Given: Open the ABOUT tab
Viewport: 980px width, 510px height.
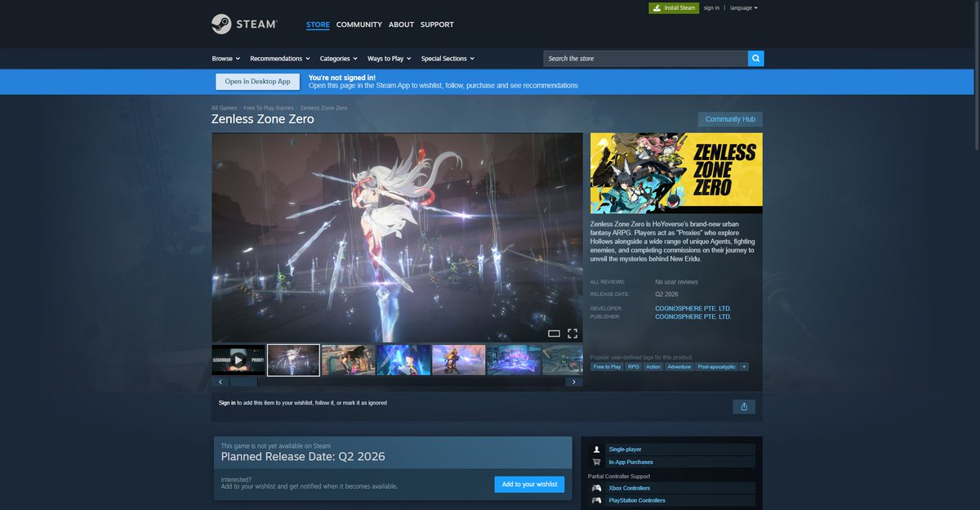Looking at the screenshot, I should 401,25.
